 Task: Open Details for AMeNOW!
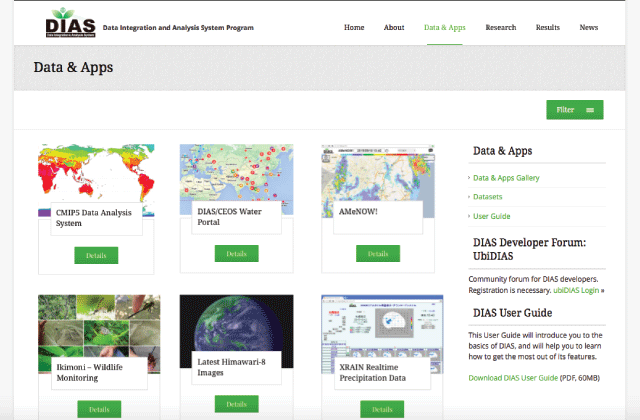tap(378, 254)
